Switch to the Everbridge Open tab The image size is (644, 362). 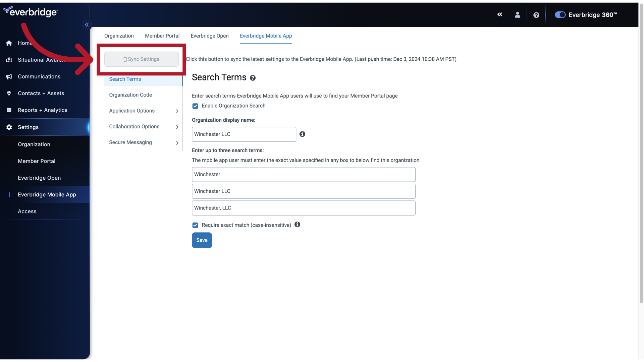210,36
